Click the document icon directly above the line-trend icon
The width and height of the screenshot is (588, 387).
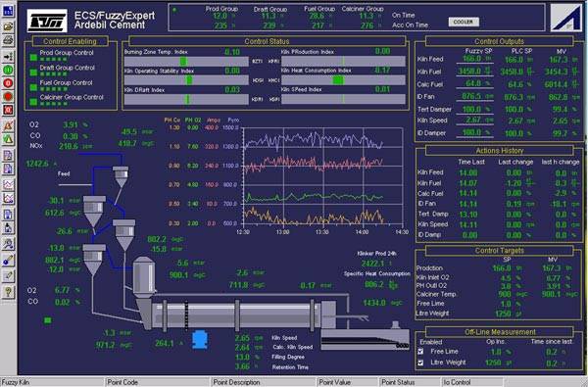click(x=8, y=169)
